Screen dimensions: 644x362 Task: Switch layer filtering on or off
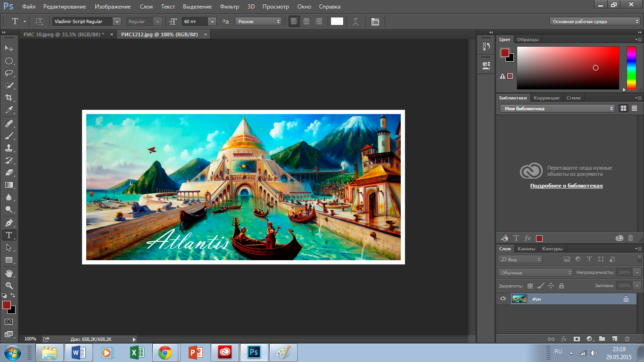coord(640,259)
